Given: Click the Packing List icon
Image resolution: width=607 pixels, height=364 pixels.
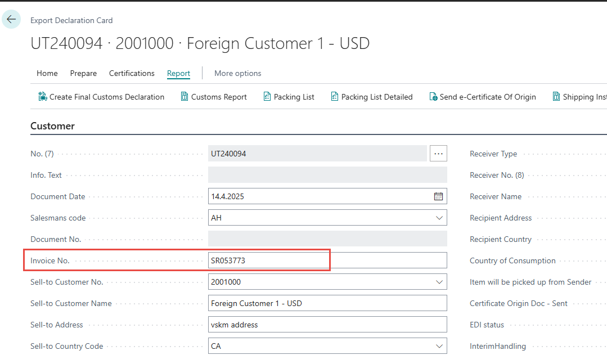Looking at the screenshot, I should click(x=267, y=97).
